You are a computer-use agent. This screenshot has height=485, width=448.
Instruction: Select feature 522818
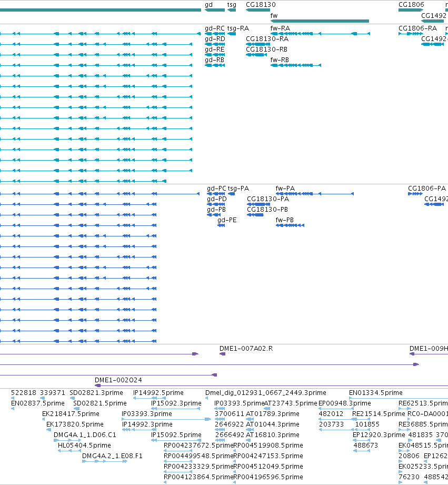(24, 393)
